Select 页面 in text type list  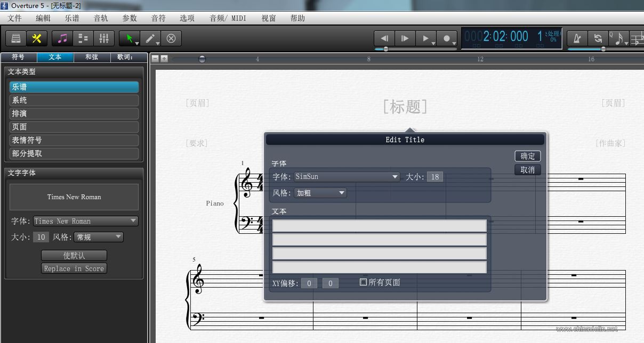(74, 127)
